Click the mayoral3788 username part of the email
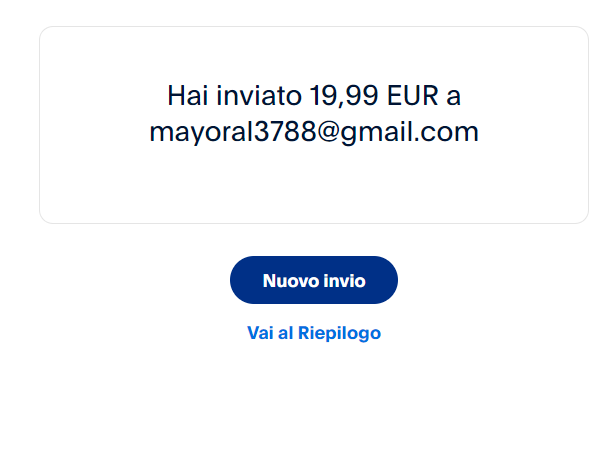The height and width of the screenshot is (456, 616). point(233,133)
